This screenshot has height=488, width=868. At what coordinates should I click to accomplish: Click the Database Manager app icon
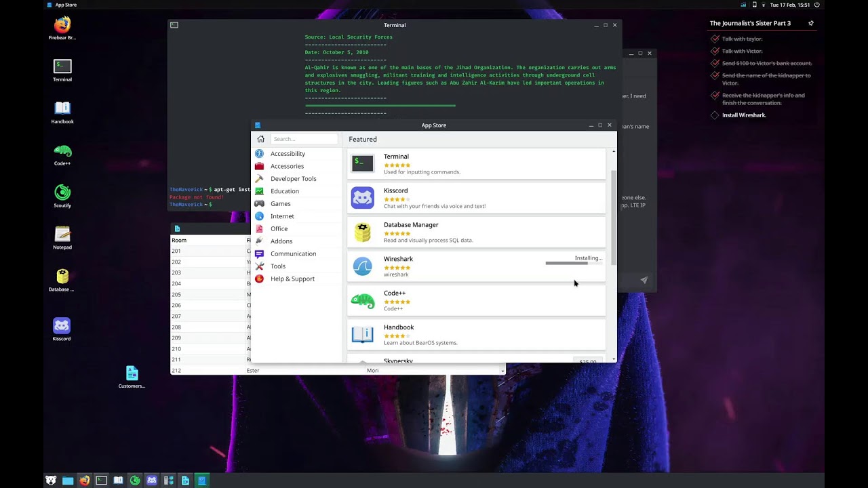pyautogui.click(x=363, y=232)
